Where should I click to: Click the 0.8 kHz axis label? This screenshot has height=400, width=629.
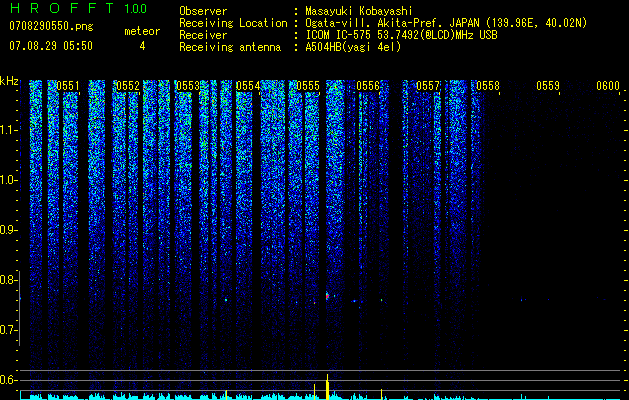(8, 280)
